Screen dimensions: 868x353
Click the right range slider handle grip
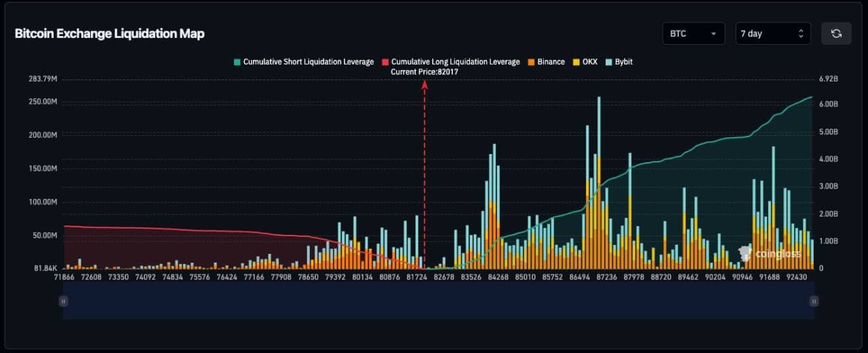point(814,301)
